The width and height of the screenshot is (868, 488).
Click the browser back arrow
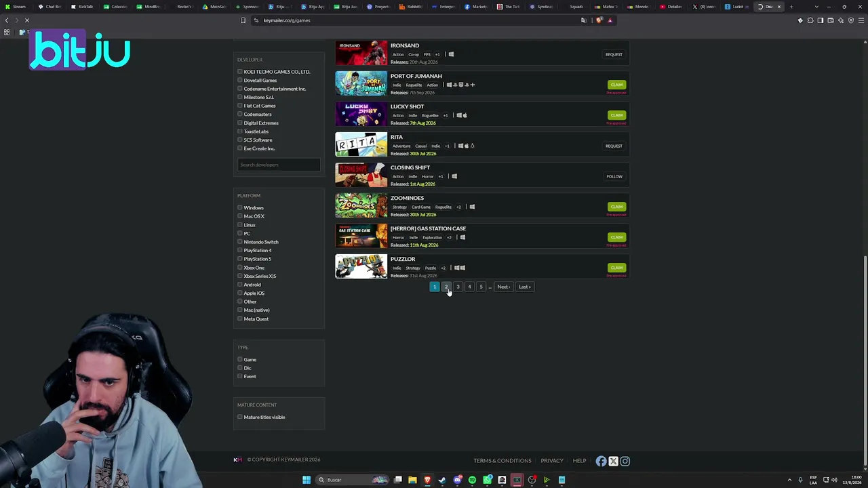point(7,20)
